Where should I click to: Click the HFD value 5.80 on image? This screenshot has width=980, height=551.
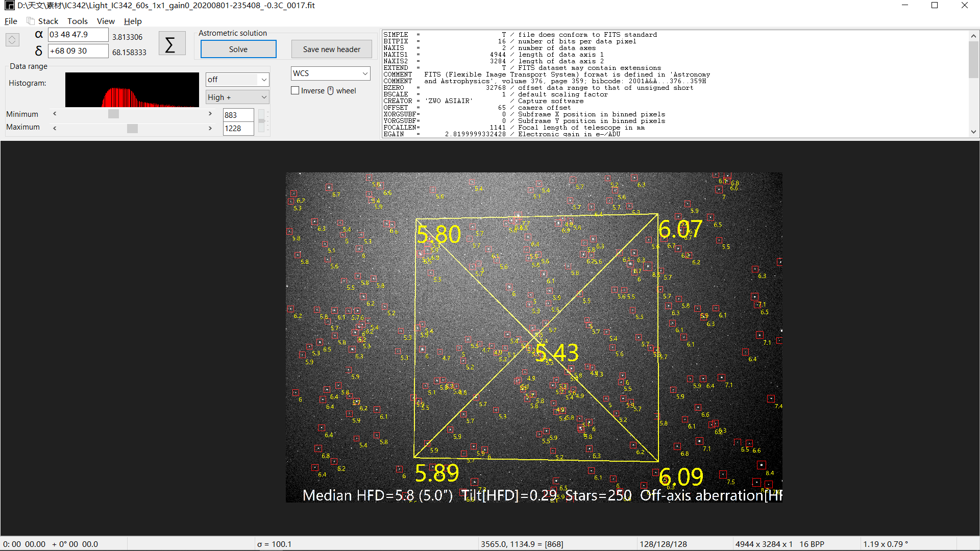click(439, 234)
